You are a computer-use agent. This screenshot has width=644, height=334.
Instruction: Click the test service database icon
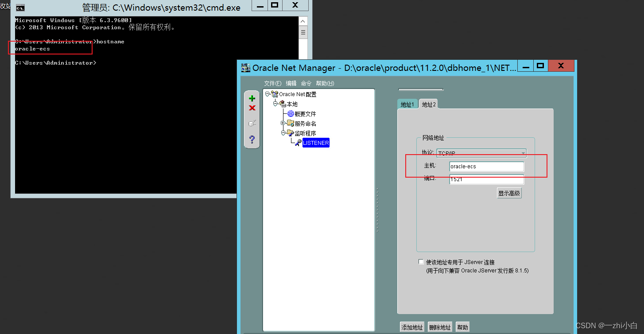pos(252,123)
